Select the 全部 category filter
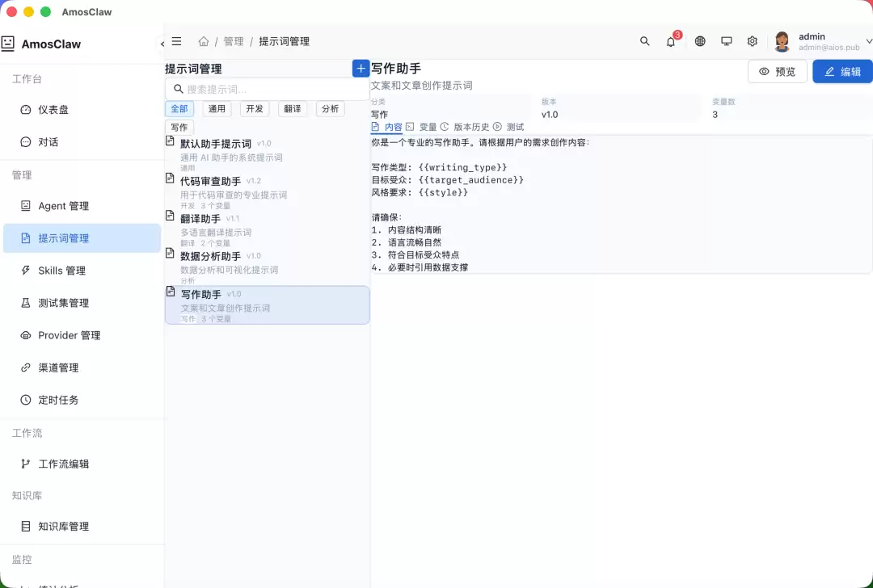The image size is (873, 588). [x=179, y=108]
